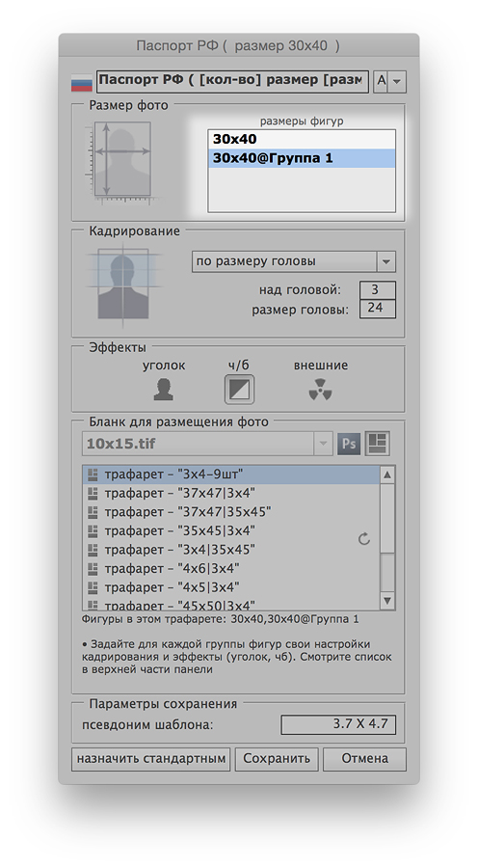Toggle the внешние external effects icon
The image size is (478, 868).
[320, 390]
